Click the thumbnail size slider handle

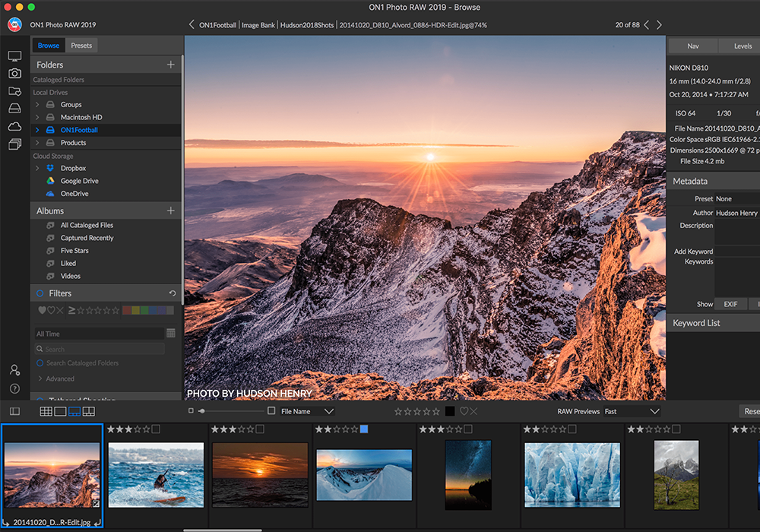tap(201, 411)
